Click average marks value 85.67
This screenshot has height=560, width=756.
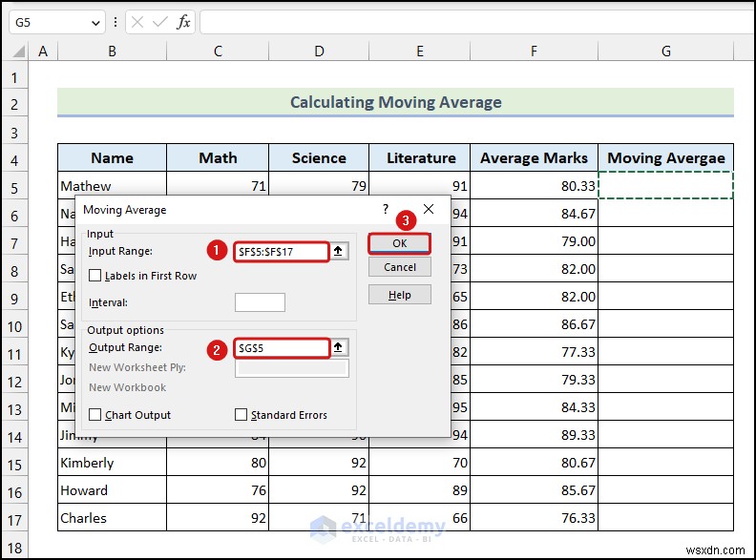coord(535,490)
